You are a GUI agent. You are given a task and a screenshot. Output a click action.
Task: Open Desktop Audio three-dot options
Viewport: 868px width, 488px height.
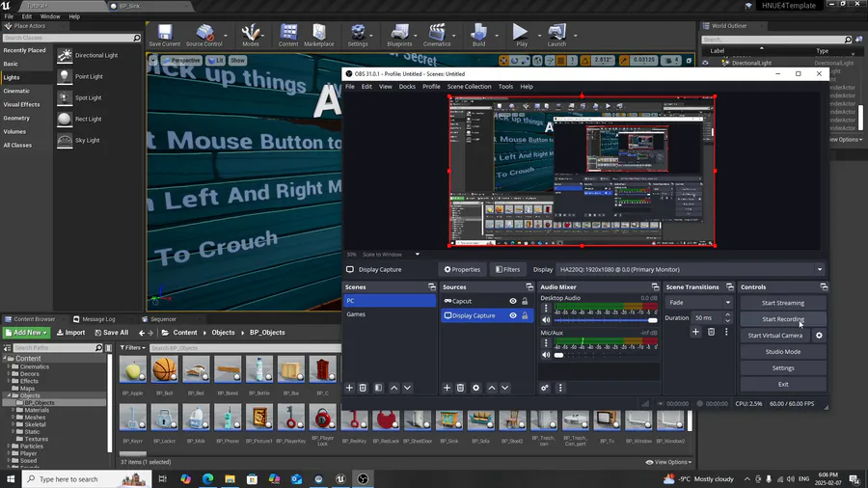tap(546, 309)
